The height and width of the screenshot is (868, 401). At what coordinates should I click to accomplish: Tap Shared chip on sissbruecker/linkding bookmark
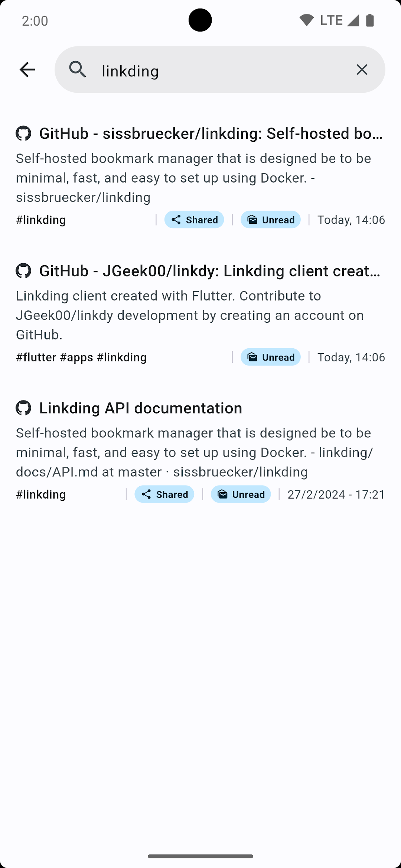[x=194, y=220]
